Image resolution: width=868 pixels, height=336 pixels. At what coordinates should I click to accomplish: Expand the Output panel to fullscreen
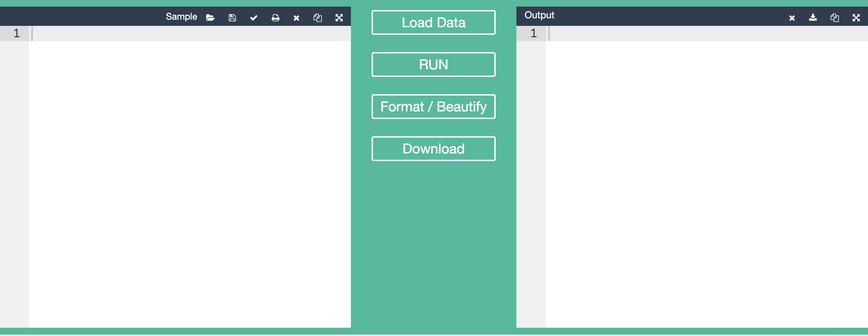click(x=857, y=17)
